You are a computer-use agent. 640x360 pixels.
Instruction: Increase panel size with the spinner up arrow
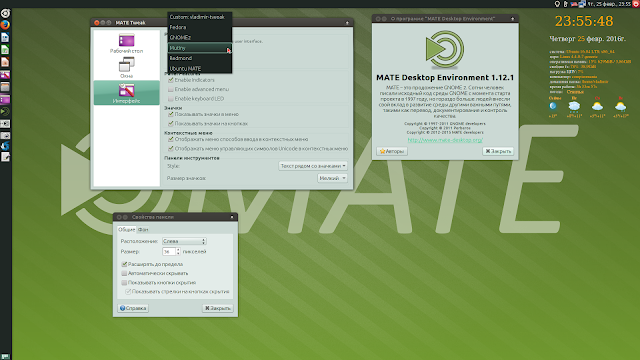click(178, 250)
